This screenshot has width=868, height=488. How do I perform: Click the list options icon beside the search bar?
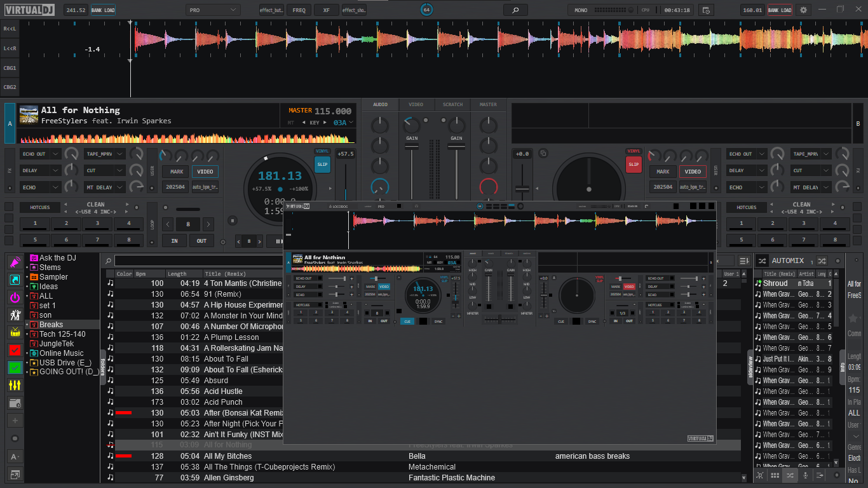(x=744, y=261)
